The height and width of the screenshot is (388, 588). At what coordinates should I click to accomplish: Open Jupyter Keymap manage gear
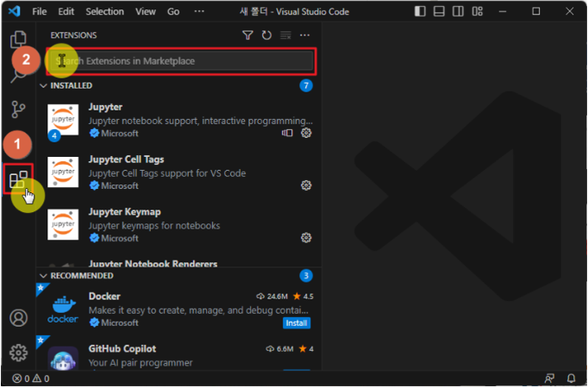tap(307, 238)
